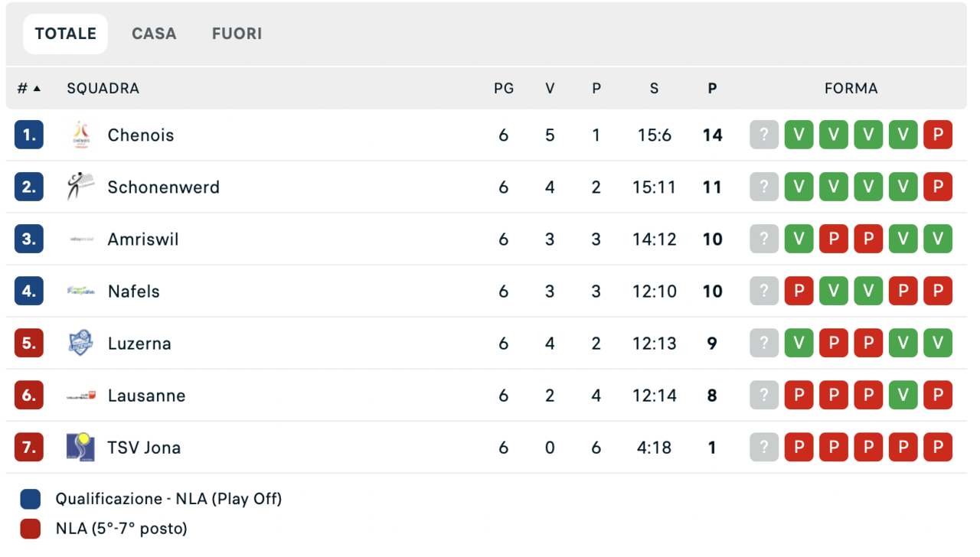This screenshot has width=980, height=557.
Task: Open the Schonenwerd team link
Action: click(x=163, y=187)
